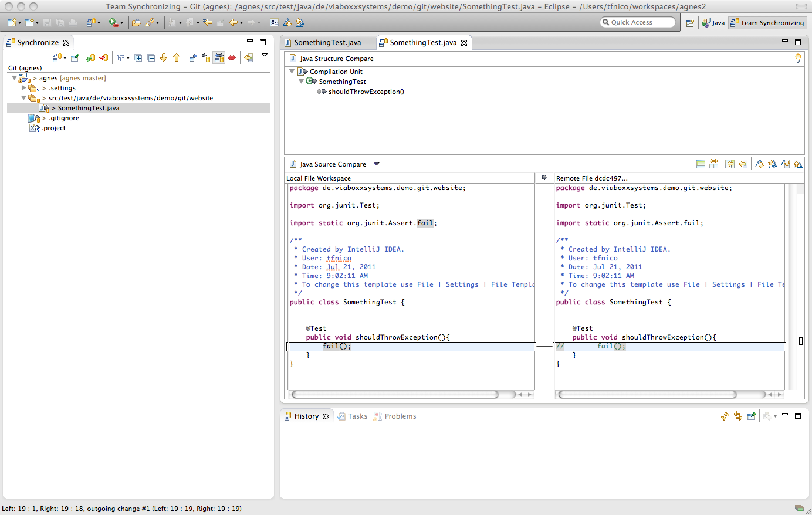
Task: Swap left and right compare views
Action: pyautogui.click(x=713, y=164)
